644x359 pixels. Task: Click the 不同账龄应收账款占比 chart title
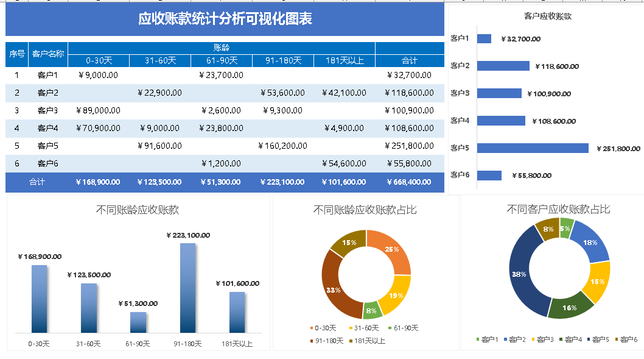pyautogui.click(x=365, y=210)
